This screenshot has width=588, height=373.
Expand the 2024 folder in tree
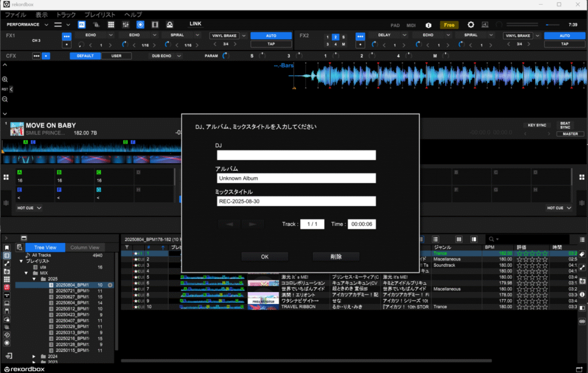34,356
